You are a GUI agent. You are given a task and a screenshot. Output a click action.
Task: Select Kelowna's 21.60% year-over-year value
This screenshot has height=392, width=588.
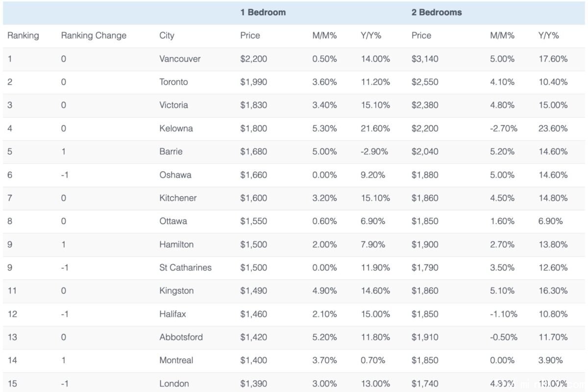coord(375,129)
